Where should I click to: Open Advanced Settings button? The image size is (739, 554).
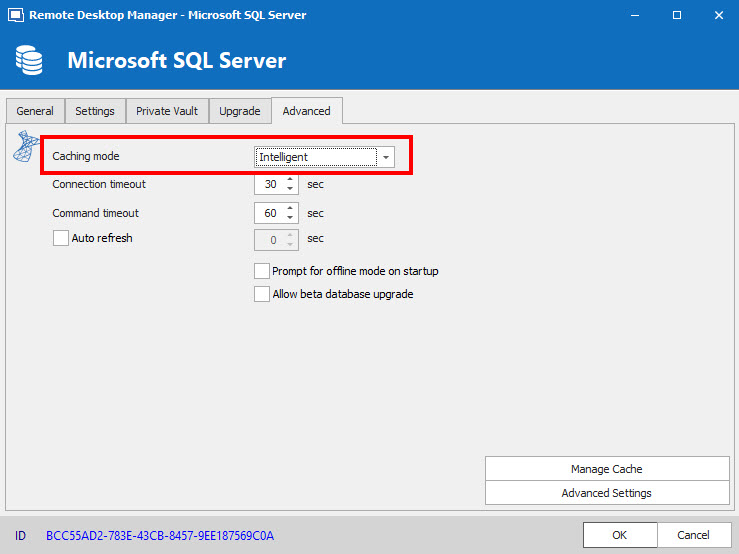[607, 493]
